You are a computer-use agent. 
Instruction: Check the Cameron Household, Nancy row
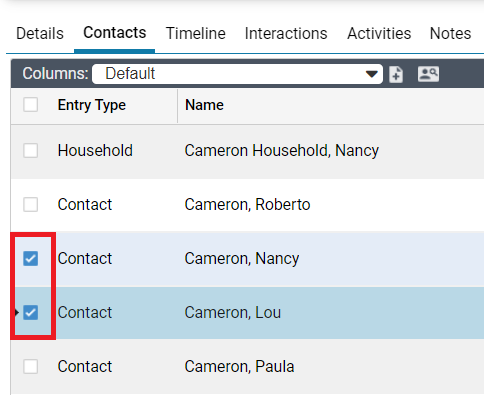30,150
